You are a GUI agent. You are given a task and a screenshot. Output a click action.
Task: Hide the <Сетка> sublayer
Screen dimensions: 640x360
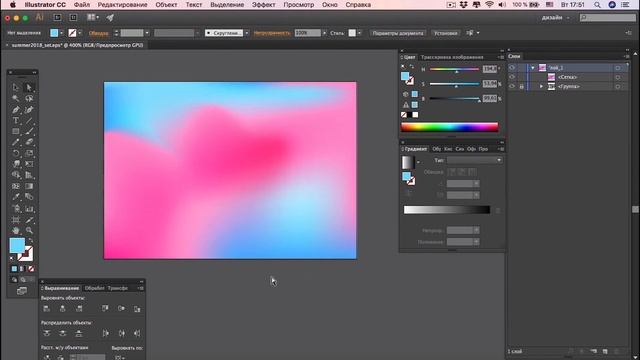pyautogui.click(x=512, y=77)
